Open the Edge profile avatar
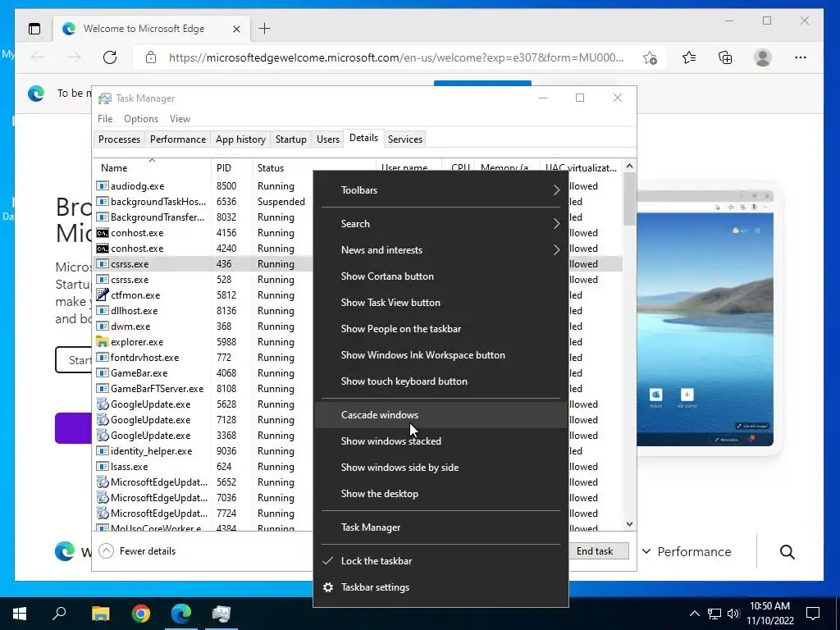Screen dimensions: 840x630 762,57
